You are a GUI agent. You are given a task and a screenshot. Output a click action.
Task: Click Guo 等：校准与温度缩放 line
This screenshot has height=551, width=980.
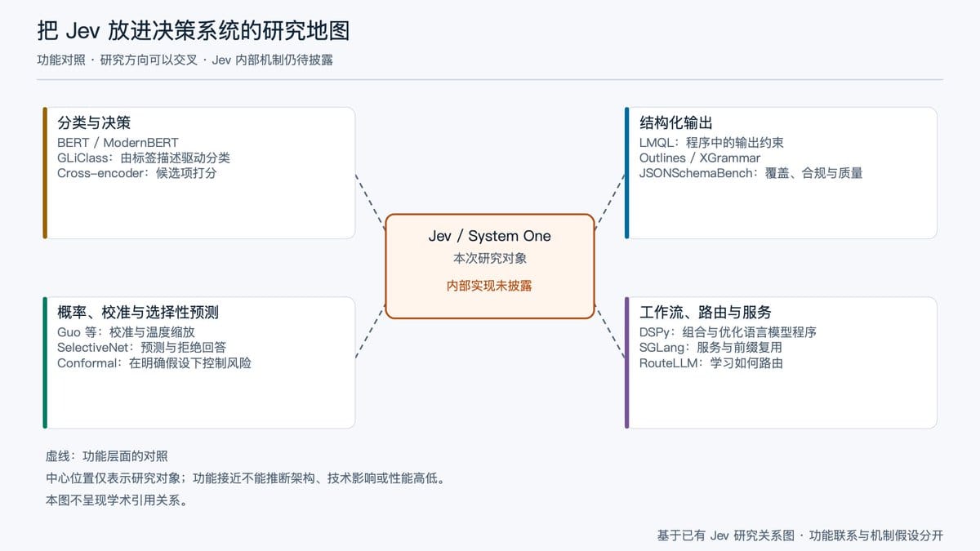pyautogui.click(x=126, y=332)
